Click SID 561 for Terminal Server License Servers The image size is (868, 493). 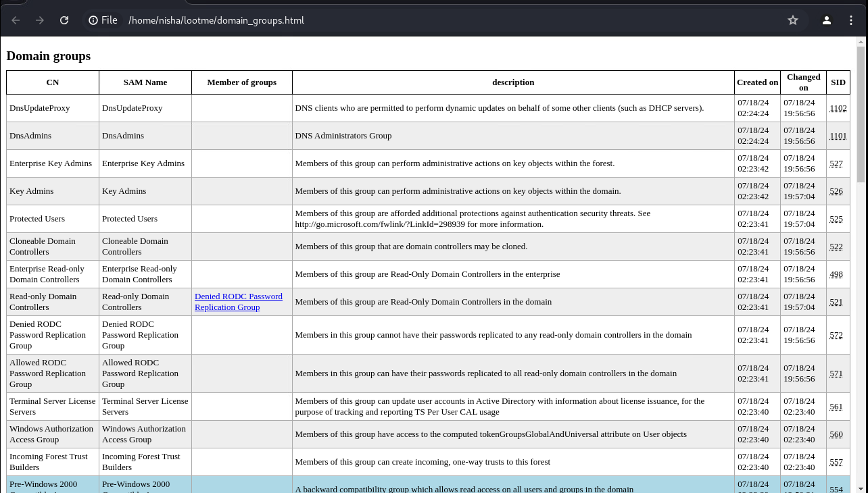[836, 407]
